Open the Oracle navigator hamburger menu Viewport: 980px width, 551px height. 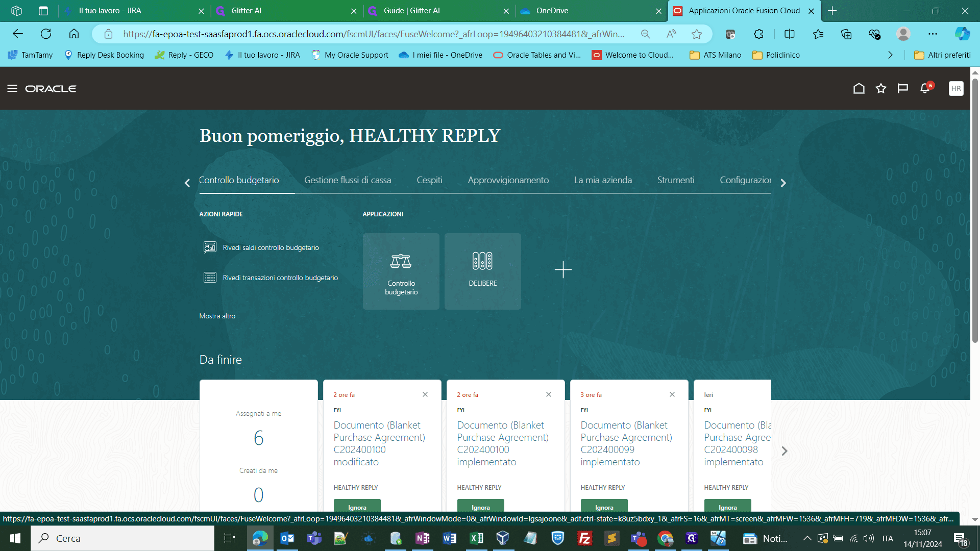[12, 88]
